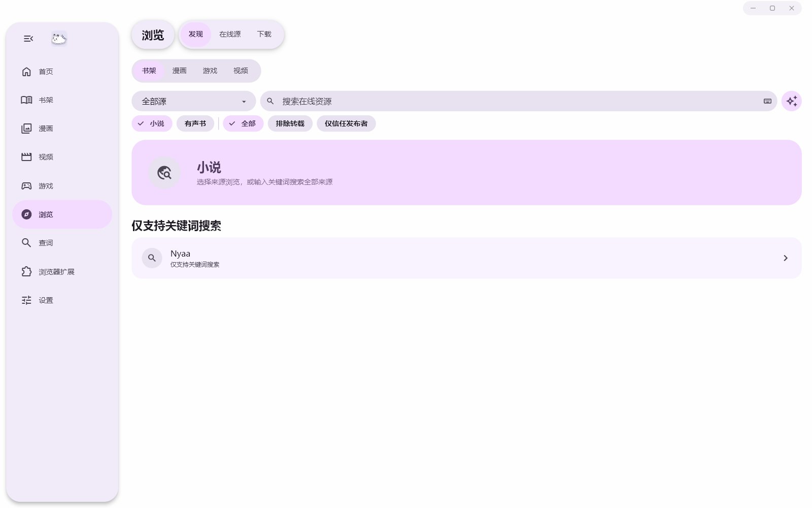This screenshot has width=812, height=508.
Task: Switch to the 下载 tab
Action: tap(264, 35)
